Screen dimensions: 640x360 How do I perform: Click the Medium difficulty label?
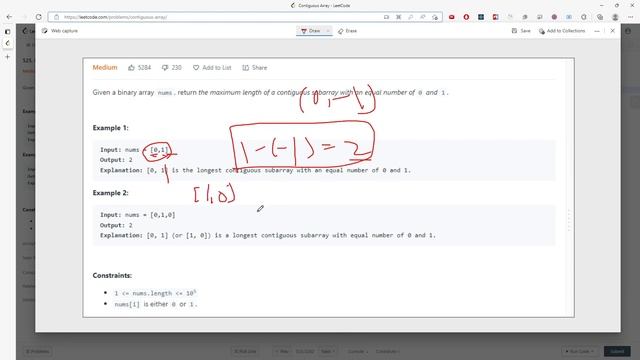coord(105,68)
